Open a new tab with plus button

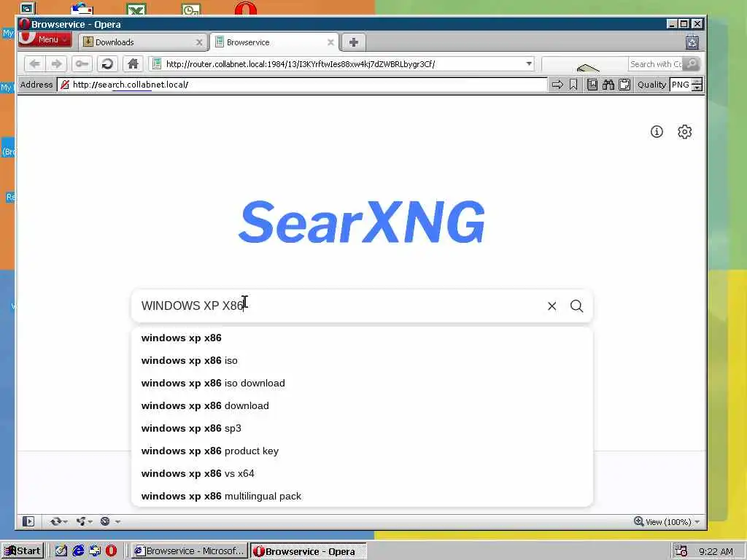(x=354, y=42)
